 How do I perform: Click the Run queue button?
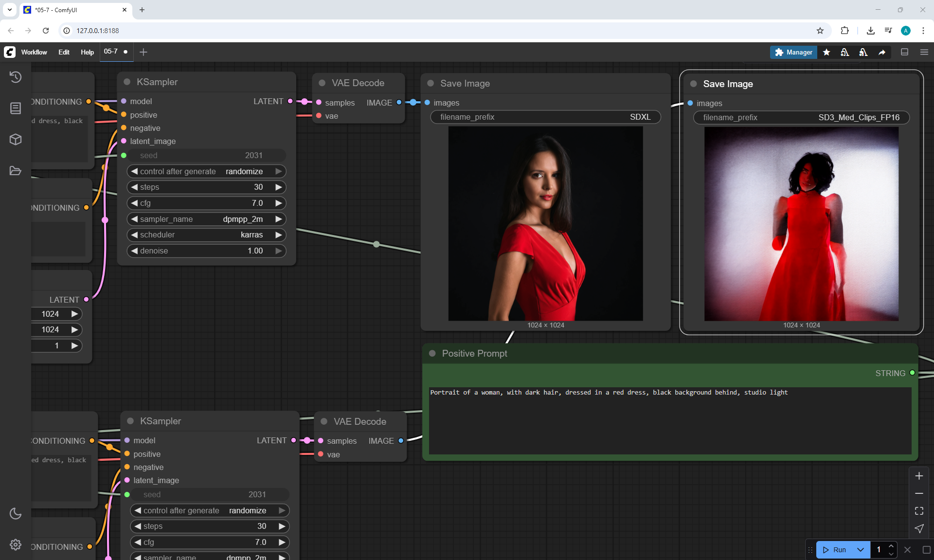point(835,550)
